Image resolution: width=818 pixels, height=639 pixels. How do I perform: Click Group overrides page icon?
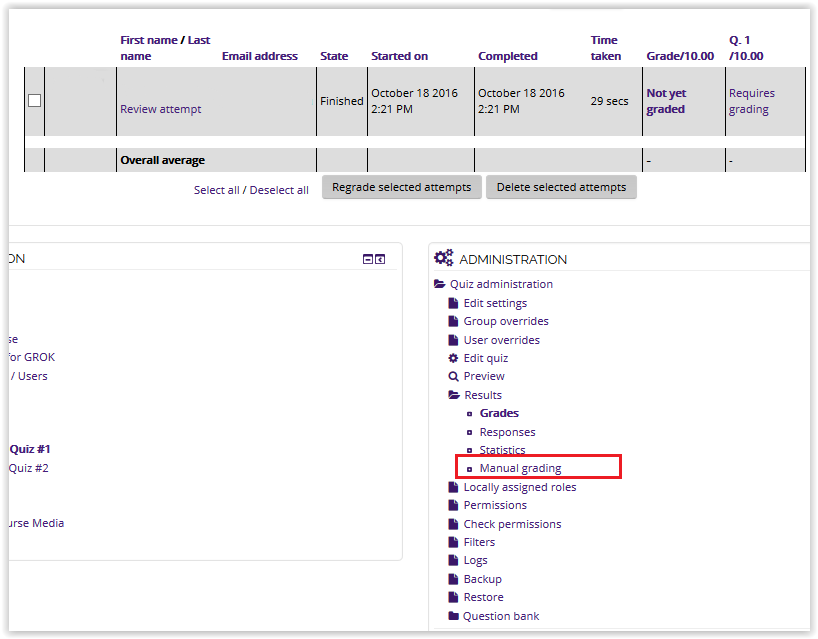(453, 321)
